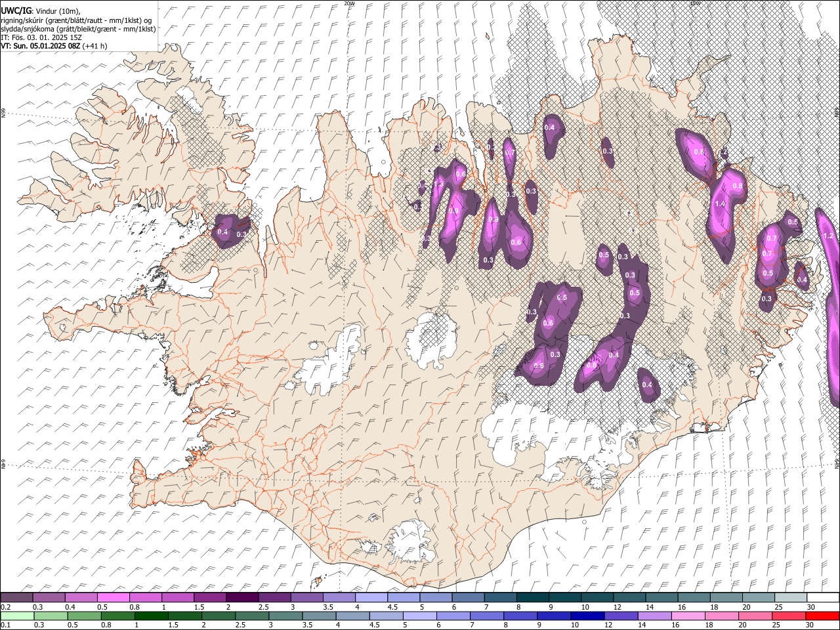Click the '0.4' value in the Westfjords patch
This screenshot has height=630, width=840.
pos(222,232)
